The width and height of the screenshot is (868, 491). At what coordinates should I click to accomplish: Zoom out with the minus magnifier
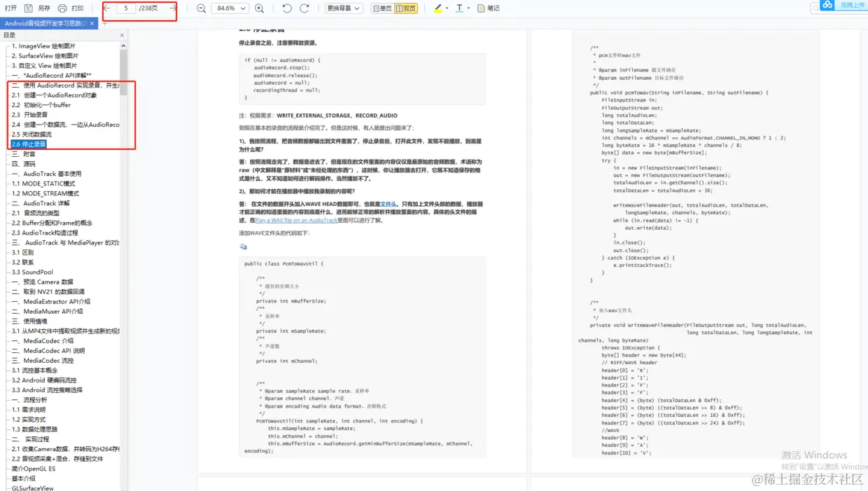click(202, 8)
